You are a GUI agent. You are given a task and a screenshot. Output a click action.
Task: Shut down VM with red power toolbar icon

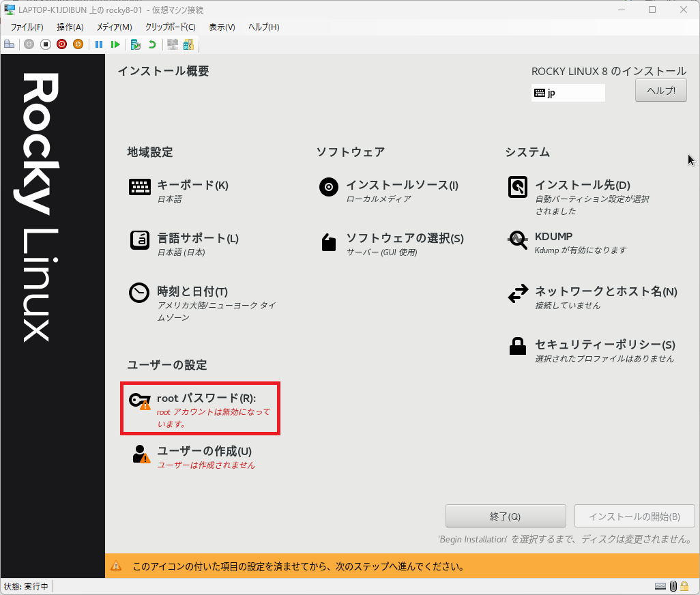tap(61, 44)
